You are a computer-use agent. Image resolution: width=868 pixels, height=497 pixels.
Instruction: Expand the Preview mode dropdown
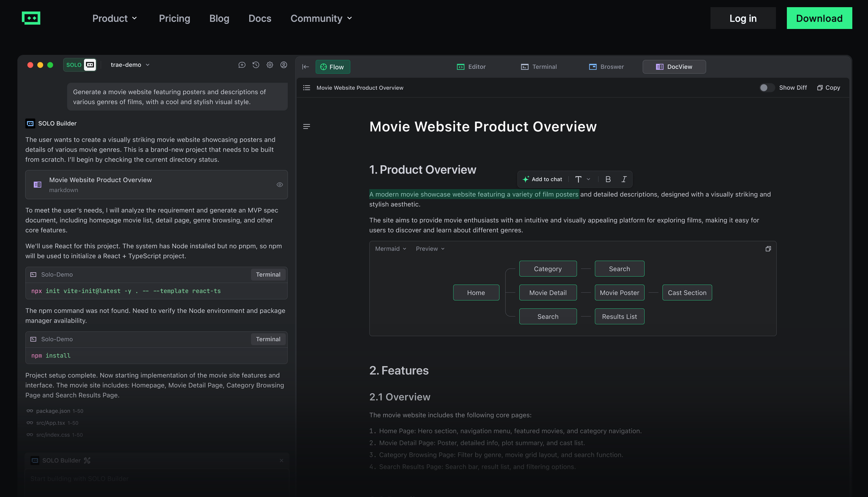coord(430,249)
